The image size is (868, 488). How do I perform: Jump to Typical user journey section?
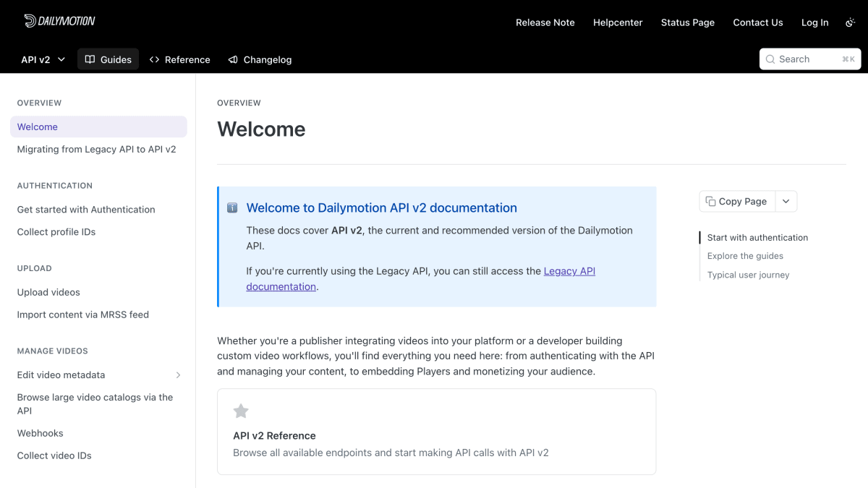point(748,275)
